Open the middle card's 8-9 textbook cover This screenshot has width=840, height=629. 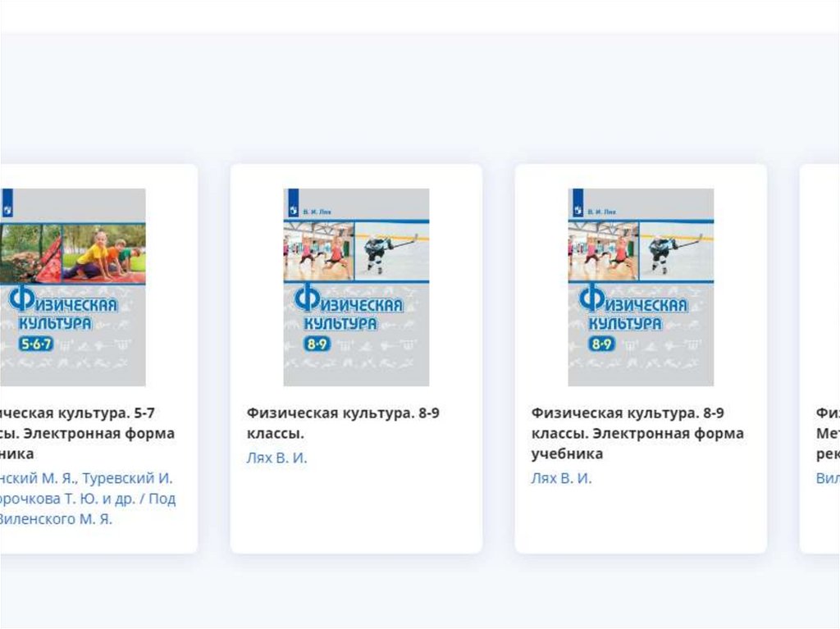[x=356, y=287]
